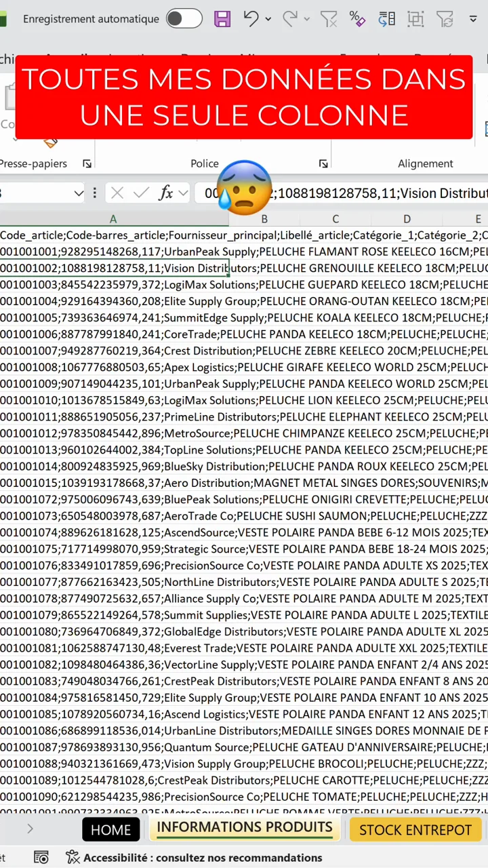The width and height of the screenshot is (488, 868).
Task: Select the column C header
Action: click(x=335, y=219)
